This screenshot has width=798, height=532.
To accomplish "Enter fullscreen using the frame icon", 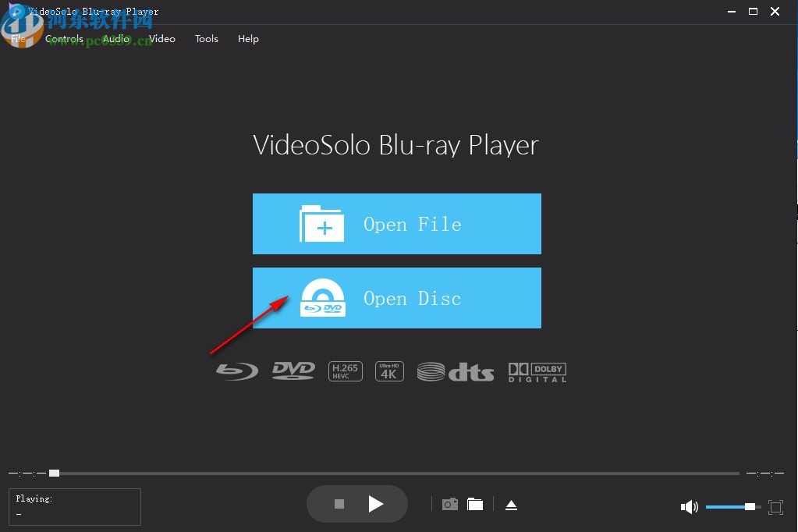I will tap(775, 506).
